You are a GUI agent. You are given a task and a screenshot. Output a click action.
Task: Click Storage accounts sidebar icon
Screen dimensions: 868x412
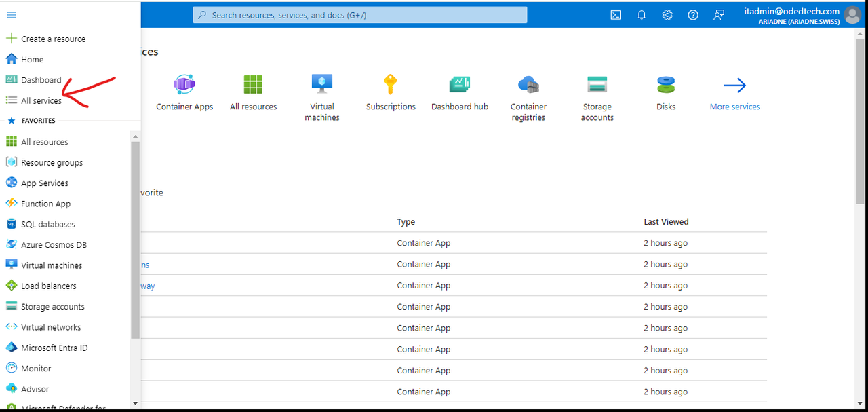[11, 306]
